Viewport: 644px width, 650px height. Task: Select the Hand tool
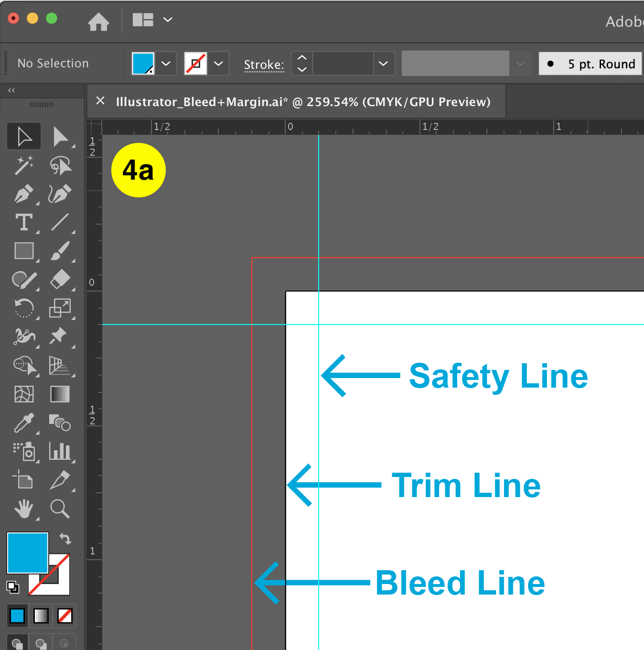[x=23, y=509]
